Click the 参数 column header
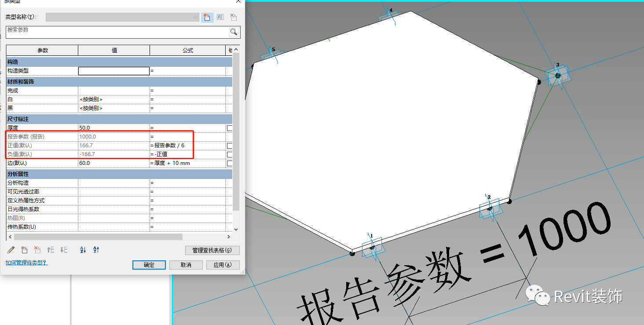This screenshot has width=644, height=325. pos(42,50)
